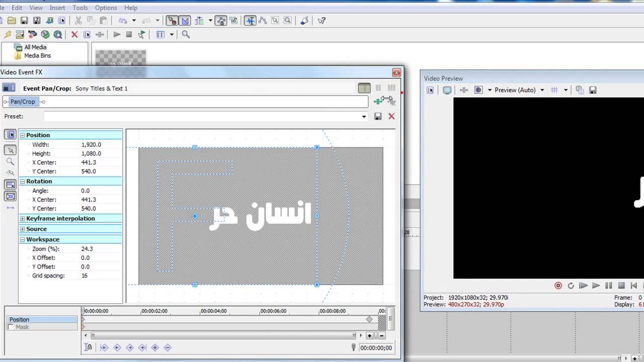Copy snapshot to clipboard in Video Preview
Screen dimensions: 644x362
[x=580, y=90]
